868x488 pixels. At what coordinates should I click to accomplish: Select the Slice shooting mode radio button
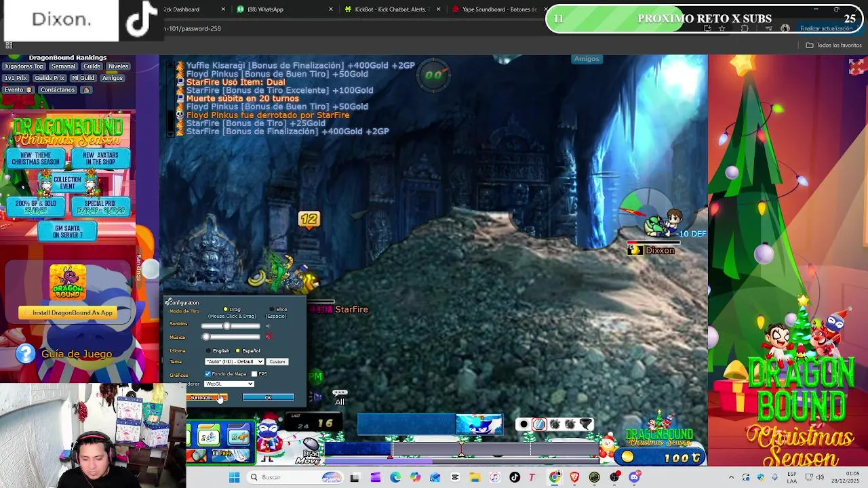pos(272,310)
